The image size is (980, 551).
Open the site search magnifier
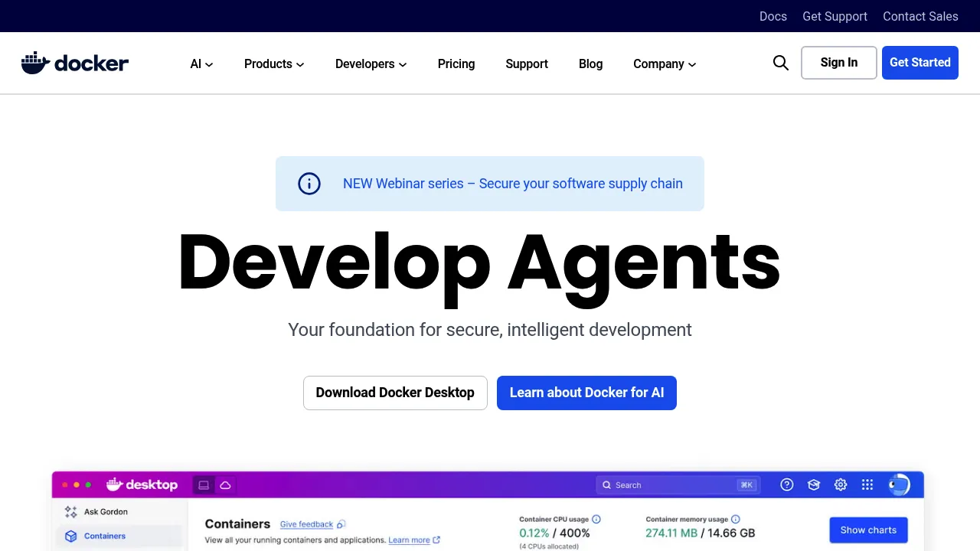click(780, 63)
